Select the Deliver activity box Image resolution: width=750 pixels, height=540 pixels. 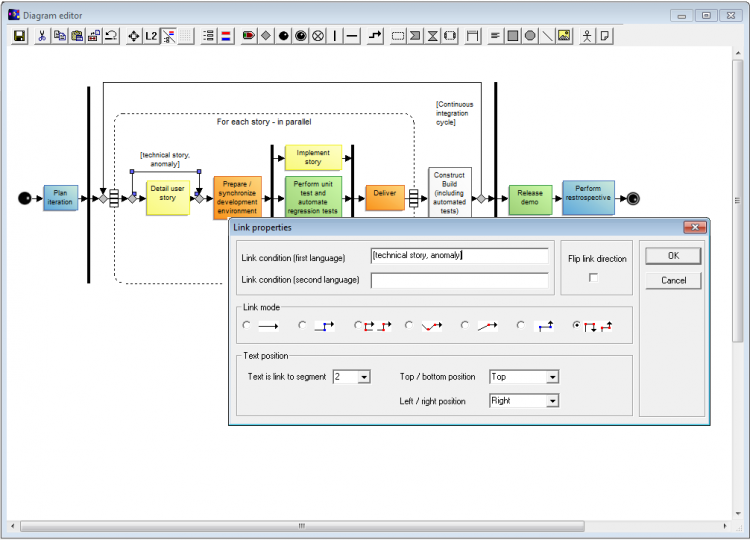[x=385, y=198]
